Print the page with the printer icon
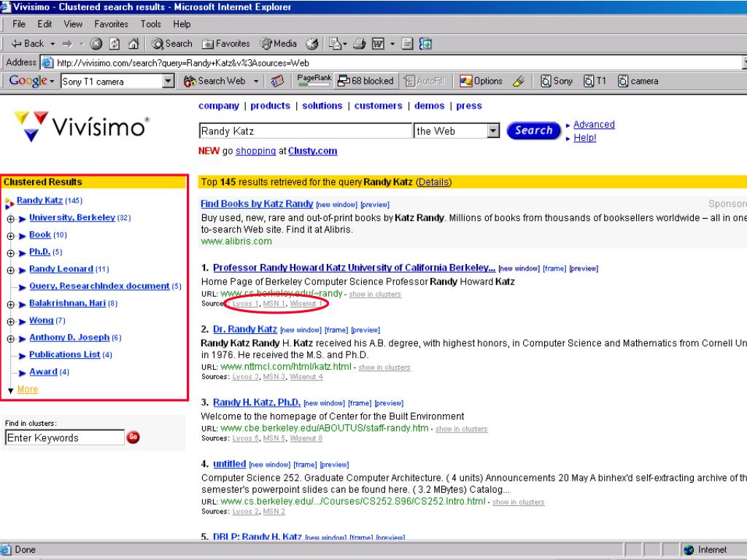The image size is (747, 560). tap(360, 44)
